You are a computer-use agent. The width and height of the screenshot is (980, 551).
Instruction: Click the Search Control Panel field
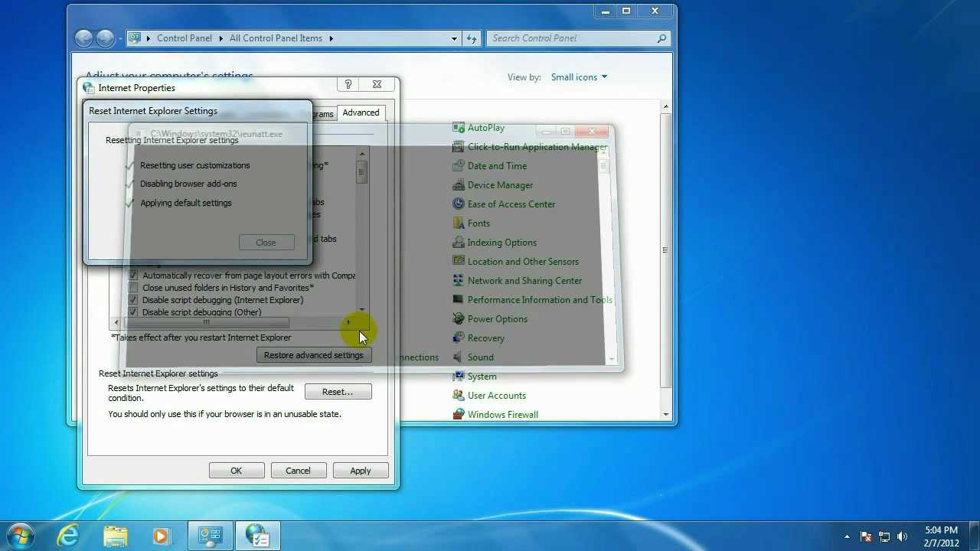(578, 38)
